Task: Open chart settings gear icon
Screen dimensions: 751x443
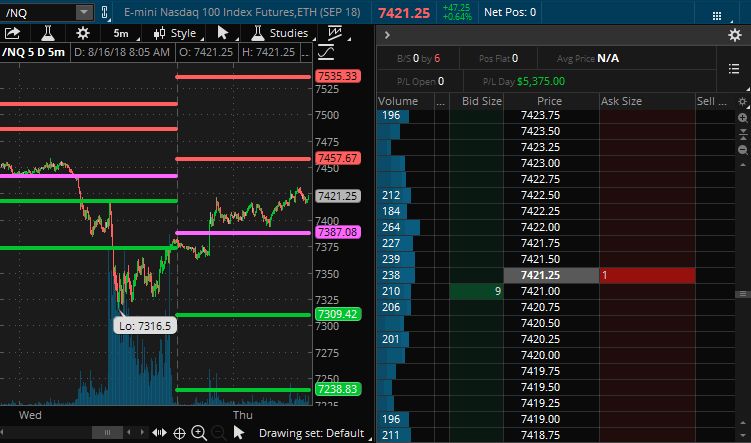Action: [x=82, y=33]
